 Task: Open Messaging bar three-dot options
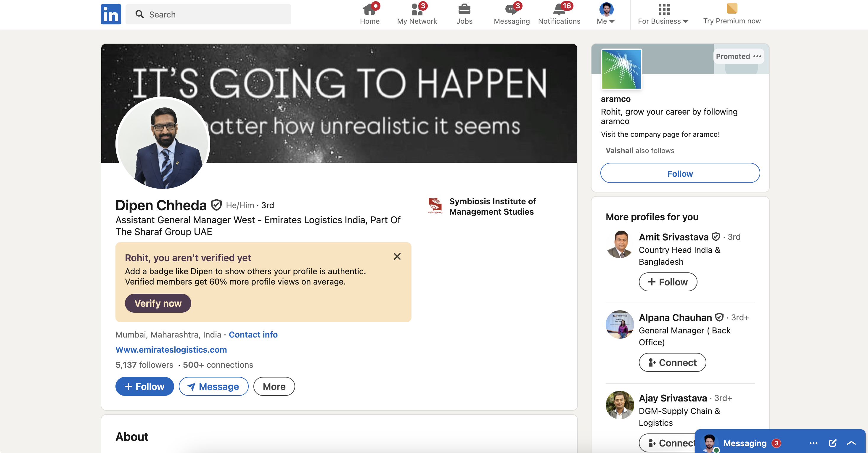tap(813, 443)
